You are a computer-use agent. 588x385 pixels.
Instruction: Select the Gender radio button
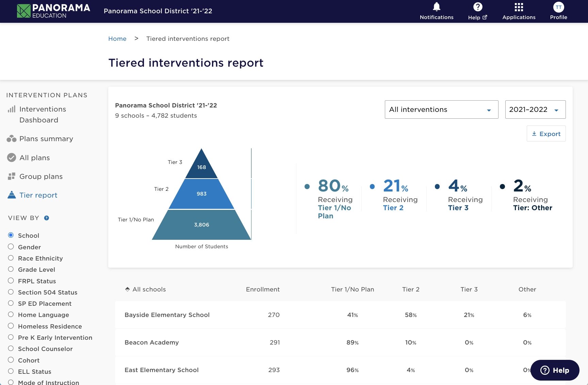tap(11, 247)
